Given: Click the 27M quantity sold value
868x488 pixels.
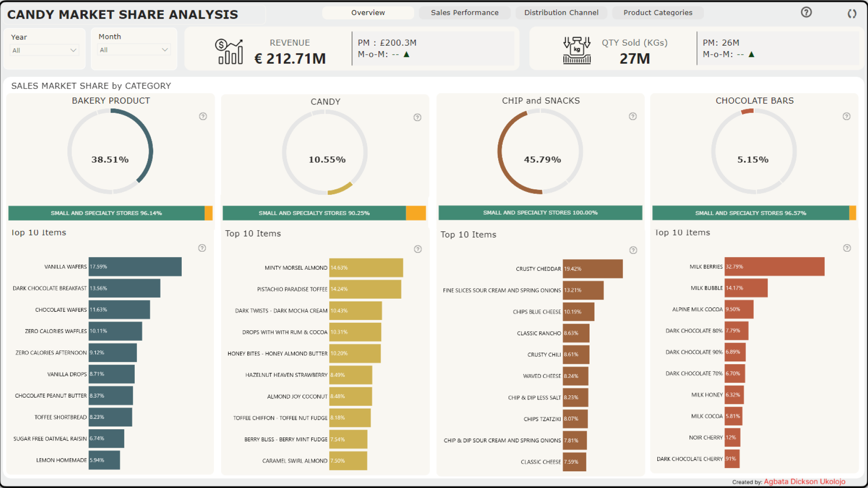Looking at the screenshot, I should pyautogui.click(x=634, y=59).
